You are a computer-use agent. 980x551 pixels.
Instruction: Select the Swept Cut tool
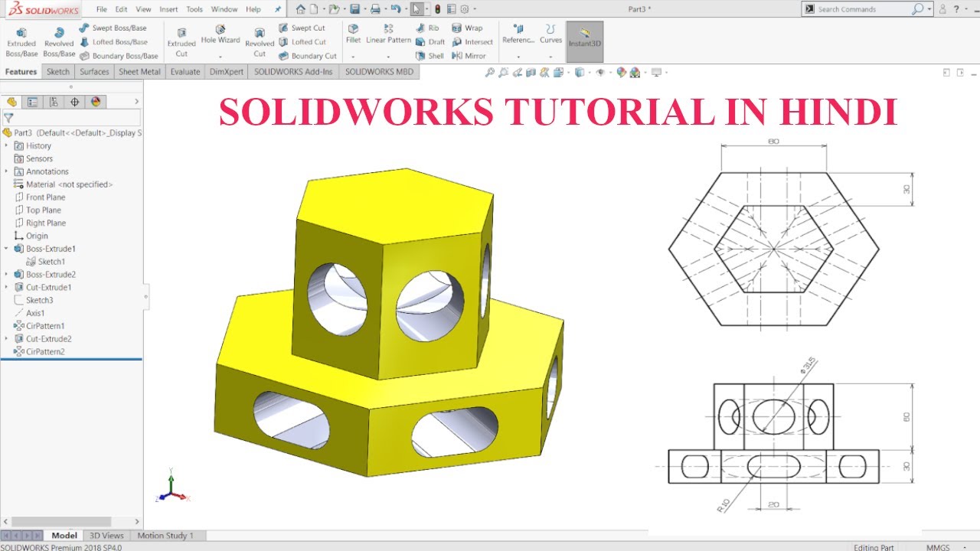click(302, 28)
